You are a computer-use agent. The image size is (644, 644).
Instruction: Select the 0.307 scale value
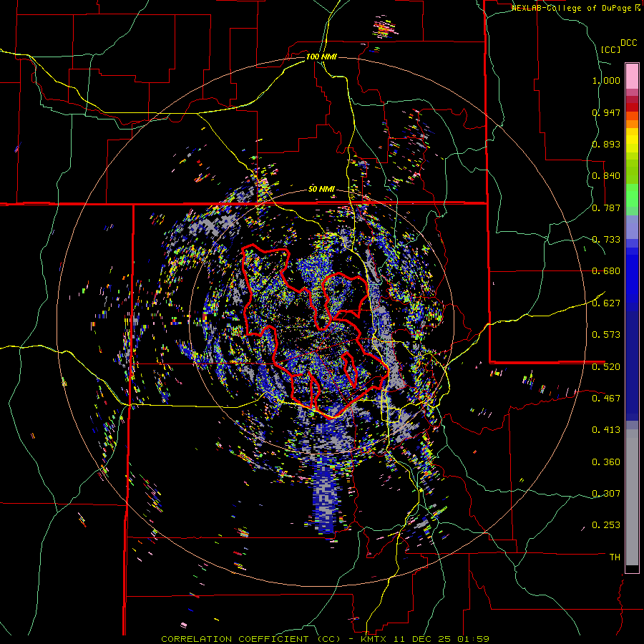tap(606, 493)
